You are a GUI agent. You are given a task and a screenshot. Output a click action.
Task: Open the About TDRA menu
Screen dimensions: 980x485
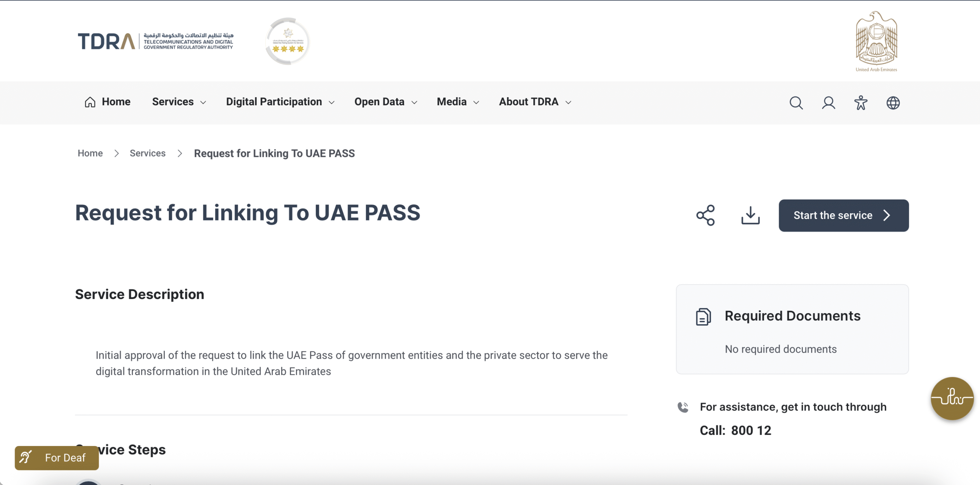[x=535, y=102]
